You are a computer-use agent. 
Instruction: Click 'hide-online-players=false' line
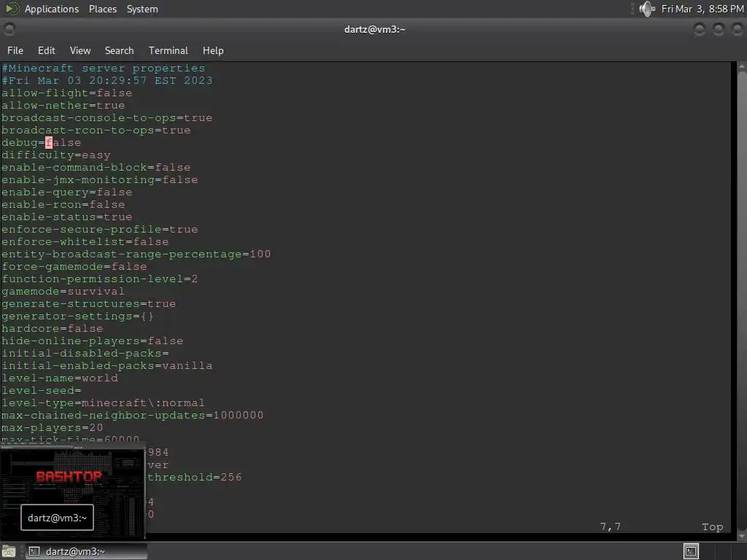coord(93,341)
